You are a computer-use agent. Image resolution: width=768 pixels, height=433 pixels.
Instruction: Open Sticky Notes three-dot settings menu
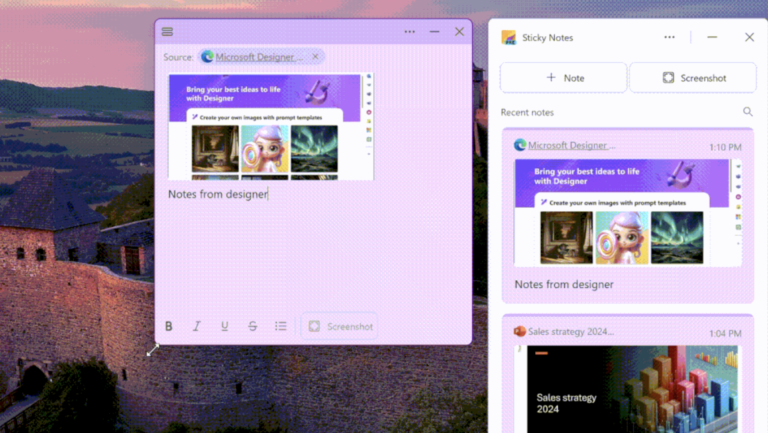pos(670,37)
